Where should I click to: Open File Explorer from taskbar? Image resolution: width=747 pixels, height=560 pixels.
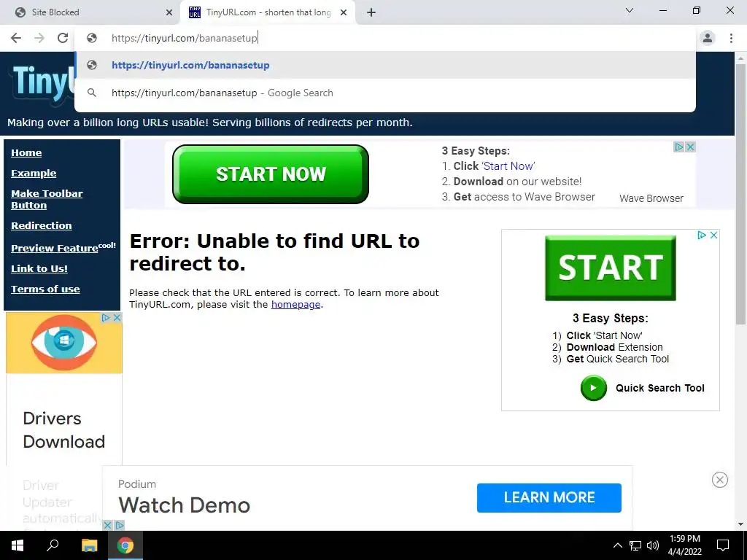click(89, 545)
